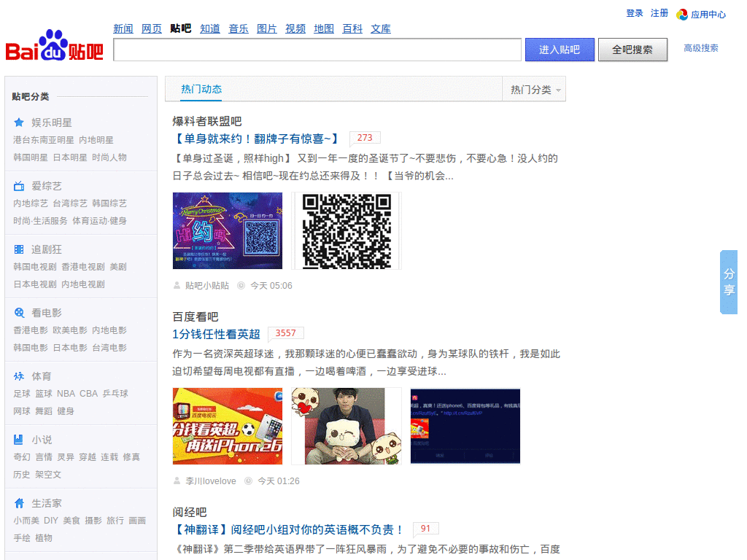Click user avatar icon next to 李川lovelove
747x560 pixels.
(177, 481)
